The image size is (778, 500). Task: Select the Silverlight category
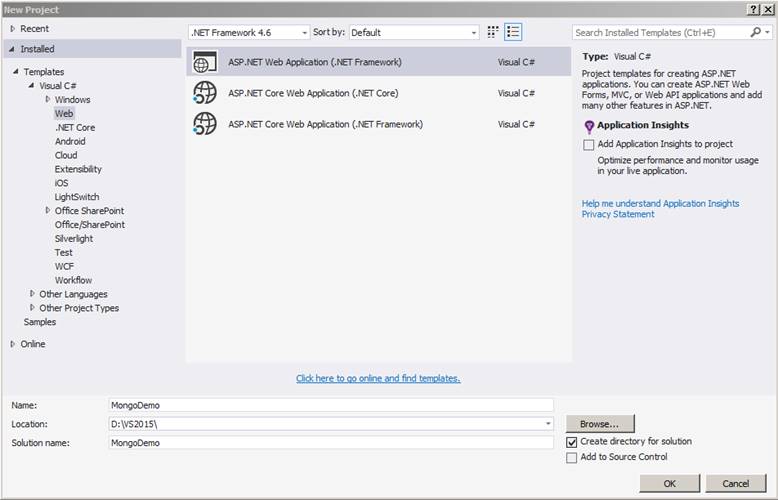(74, 239)
